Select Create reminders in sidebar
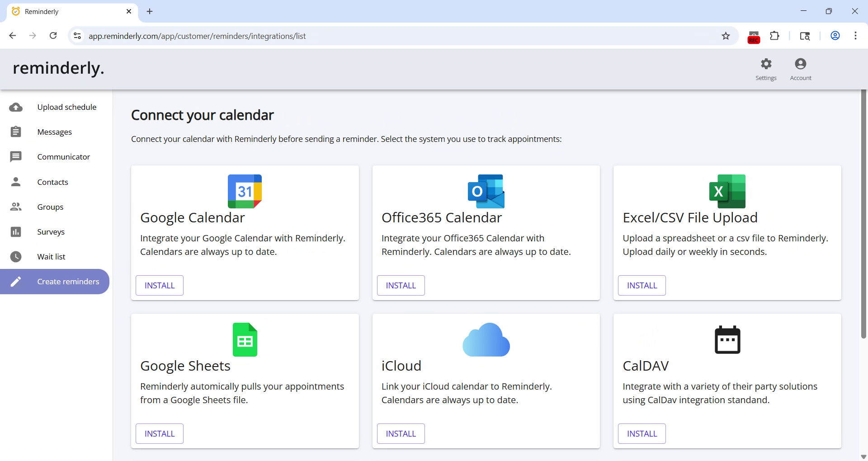The width and height of the screenshot is (868, 461). (x=55, y=282)
